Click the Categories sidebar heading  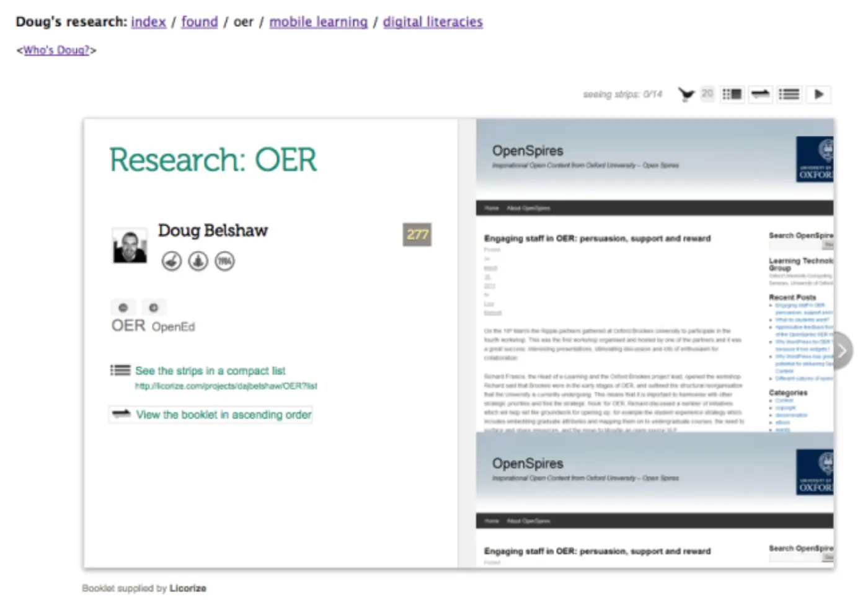click(x=788, y=392)
